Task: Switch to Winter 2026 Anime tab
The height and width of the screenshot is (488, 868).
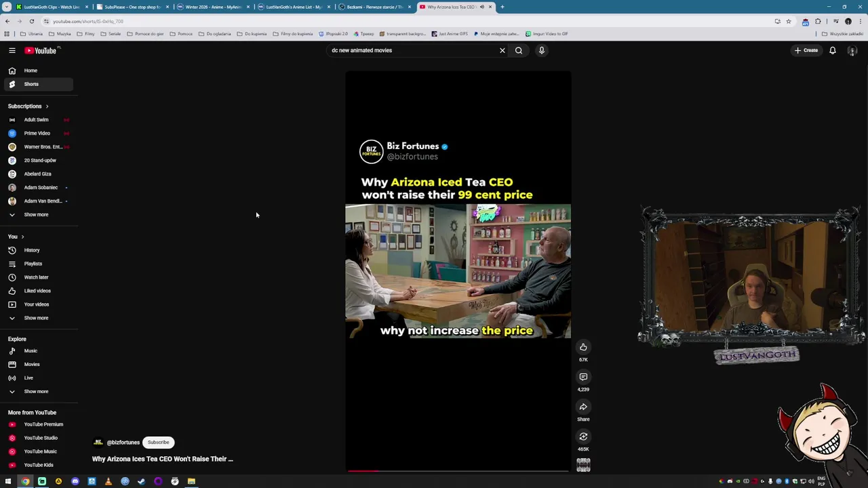Action: click(213, 7)
